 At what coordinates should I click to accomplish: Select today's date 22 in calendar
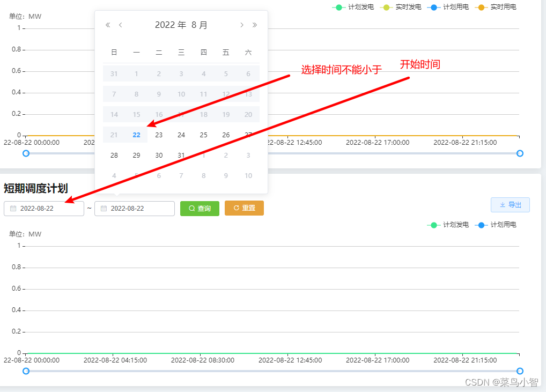136,135
